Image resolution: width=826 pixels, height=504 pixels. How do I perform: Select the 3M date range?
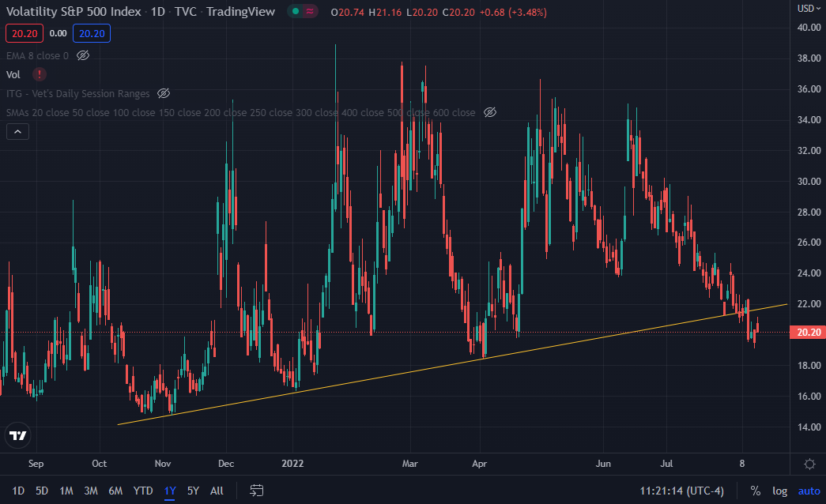pyautogui.click(x=91, y=491)
